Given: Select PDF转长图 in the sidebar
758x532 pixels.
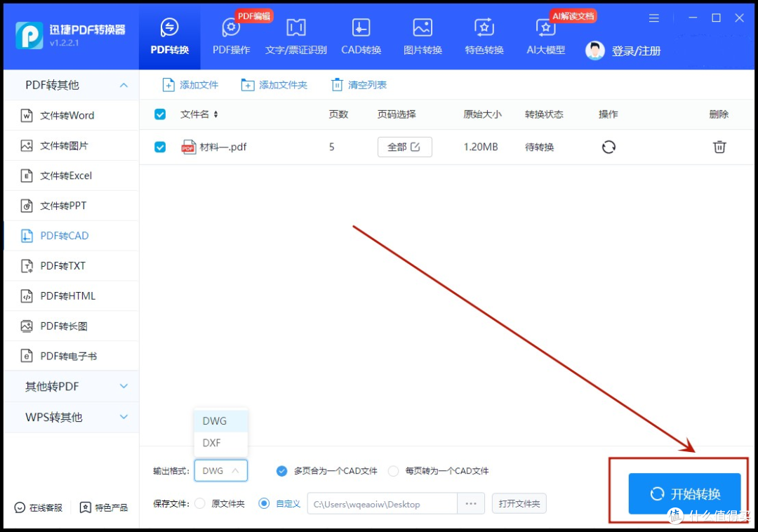Looking at the screenshot, I should [x=72, y=326].
